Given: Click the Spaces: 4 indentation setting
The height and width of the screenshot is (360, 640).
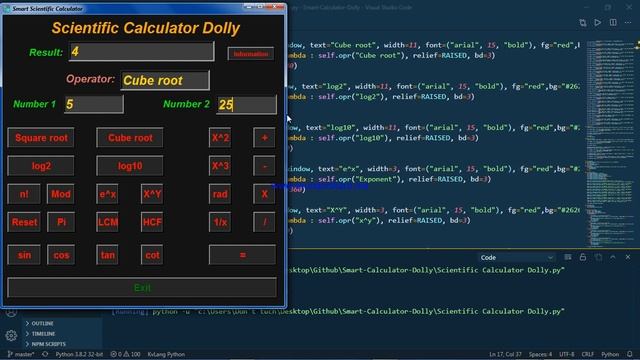Looking at the screenshot, I should (540, 354).
